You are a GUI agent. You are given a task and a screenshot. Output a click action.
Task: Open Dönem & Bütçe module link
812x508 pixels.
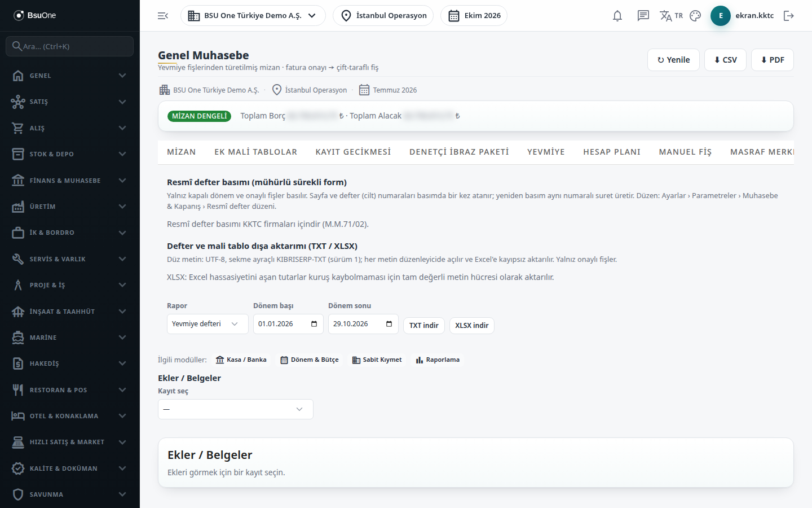click(310, 360)
